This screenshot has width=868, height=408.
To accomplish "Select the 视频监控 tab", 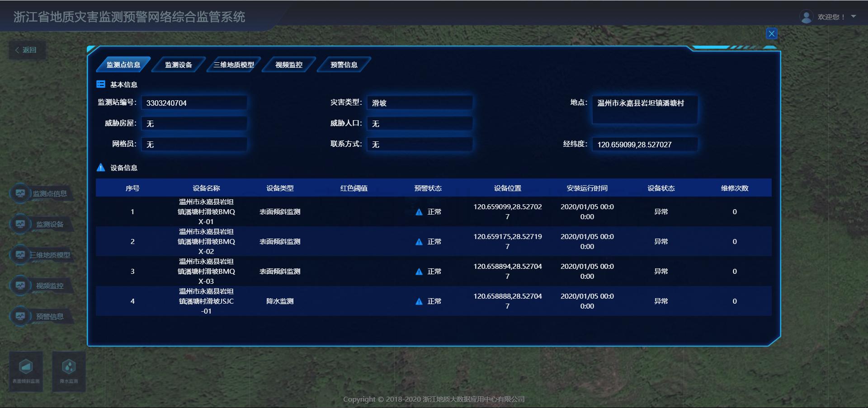I will pos(289,65).
